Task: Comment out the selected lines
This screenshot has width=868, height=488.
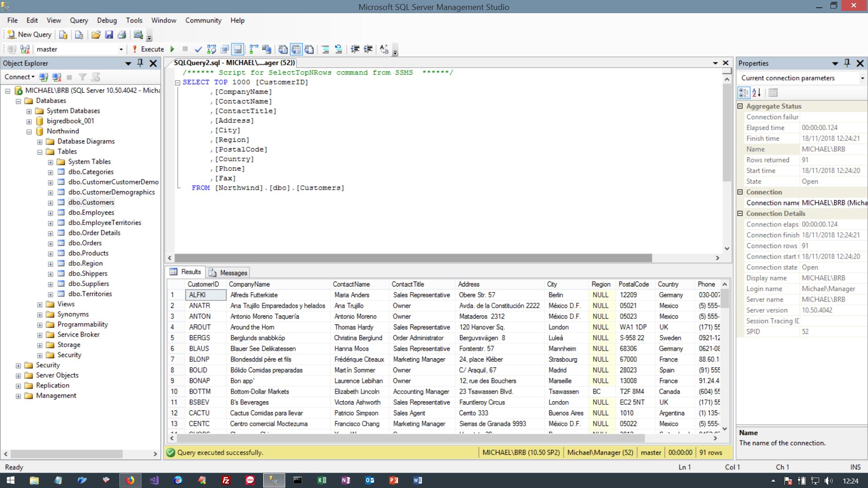Action: coord(325,49)
